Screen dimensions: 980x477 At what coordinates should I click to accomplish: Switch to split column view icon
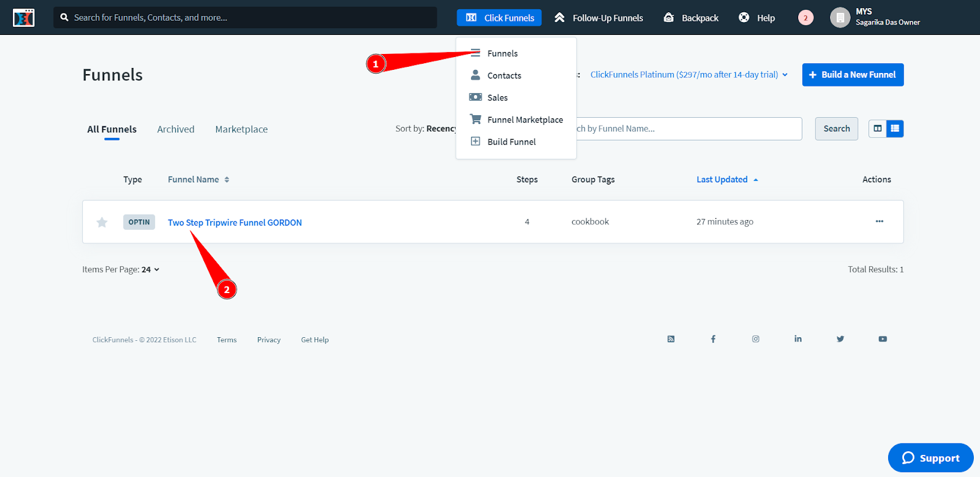tap(878, 128)
